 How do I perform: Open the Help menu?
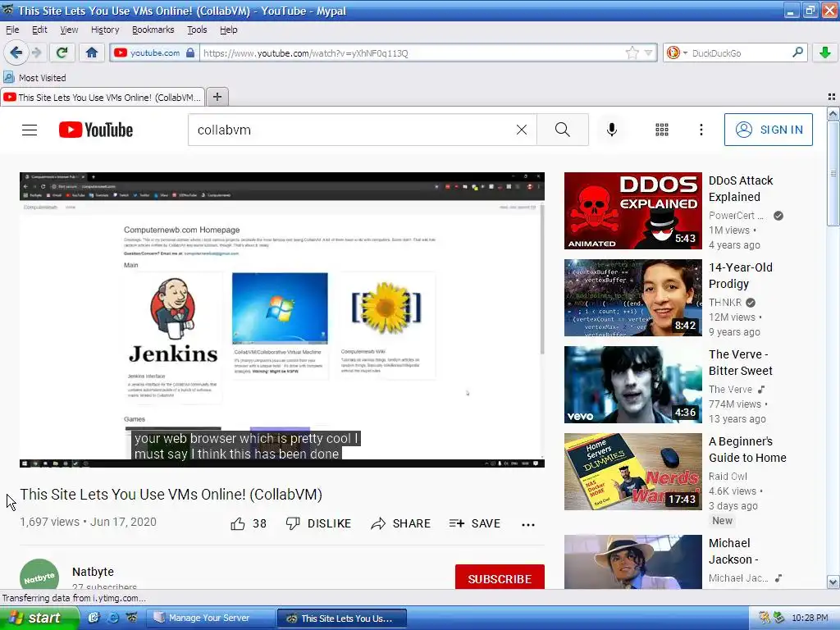(x=228, y=30)
